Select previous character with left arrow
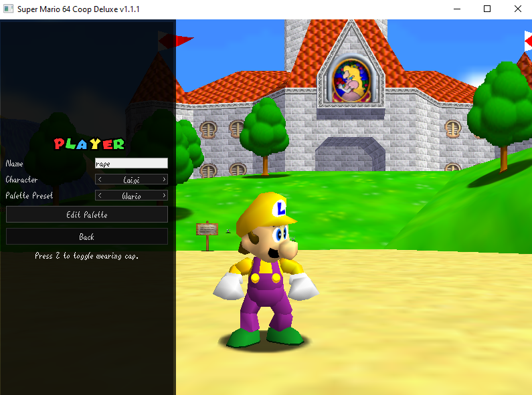This screenshot has width=532, height=395. coord(100,179)
